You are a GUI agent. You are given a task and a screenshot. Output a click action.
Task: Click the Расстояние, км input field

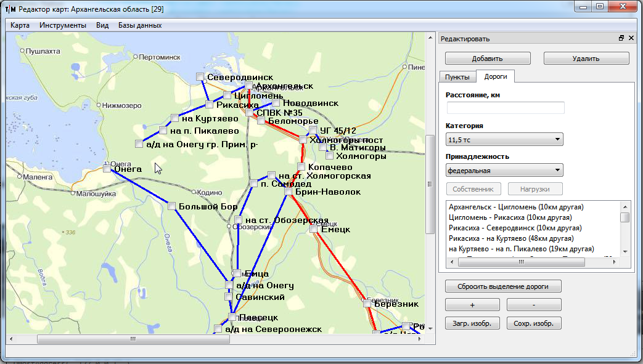tap(505, 108)
